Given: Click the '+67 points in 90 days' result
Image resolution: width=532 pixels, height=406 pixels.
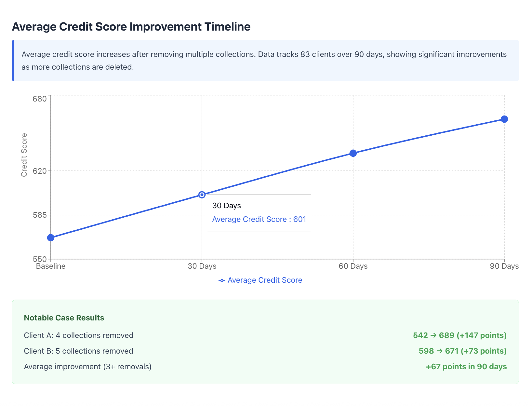Looking at the screenshot, I should point(466,367).
